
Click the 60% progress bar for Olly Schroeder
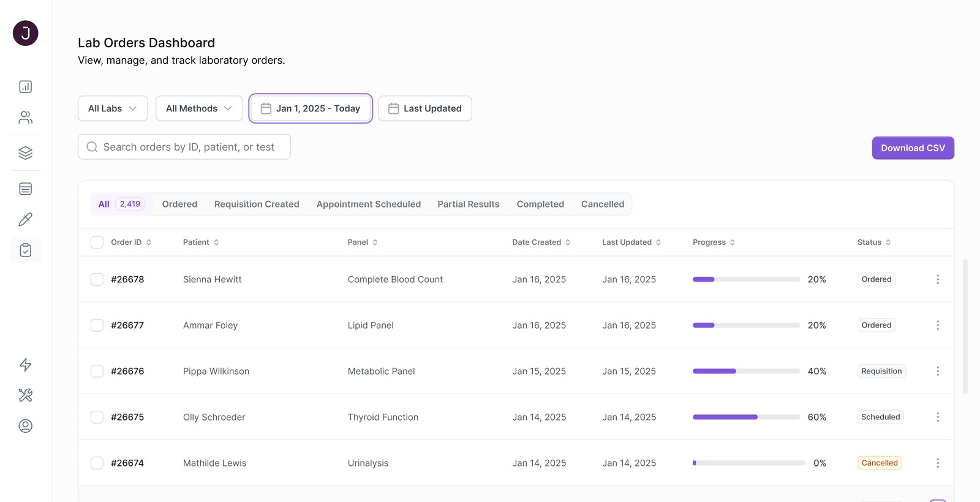pyautogui.click(x=746, y=417)
